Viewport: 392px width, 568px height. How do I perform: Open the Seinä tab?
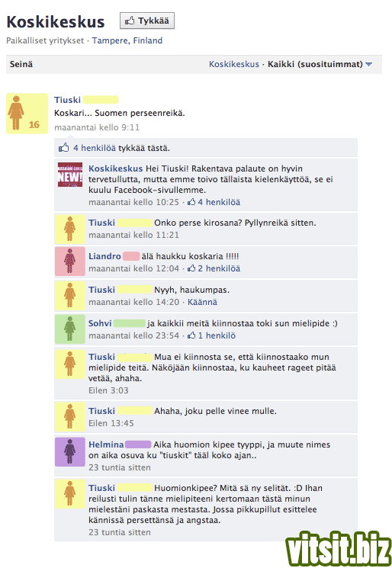tap(21, 65)
